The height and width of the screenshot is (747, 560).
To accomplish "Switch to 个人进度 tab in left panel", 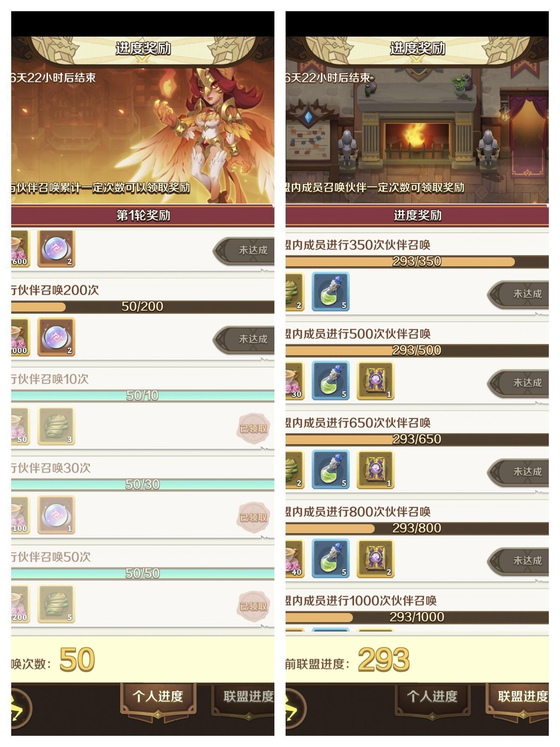I will 158,697.
